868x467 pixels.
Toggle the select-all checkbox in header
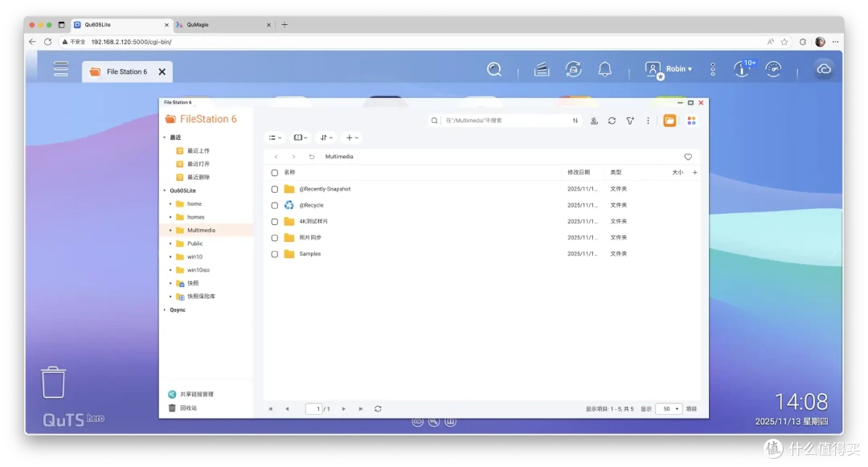(x=275, y=173)
